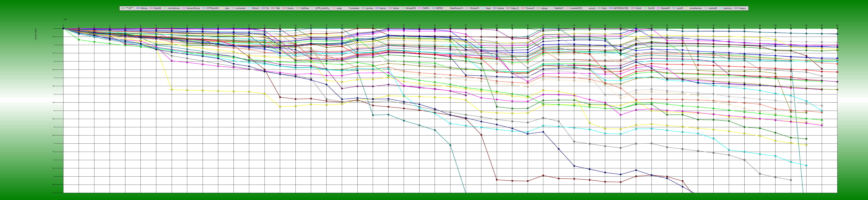Select [dTR]_sHaGGy_ in the legend

tap(323, 8)
